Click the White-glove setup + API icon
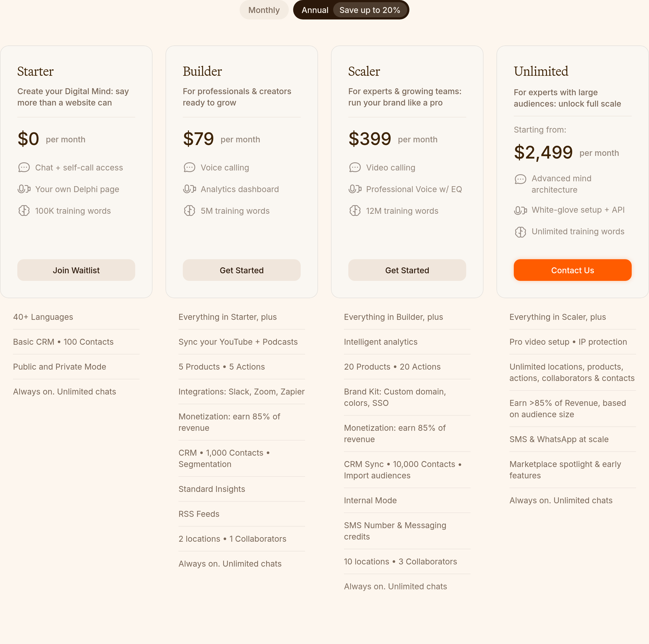The height and width of the screenshot is (644, 649). coord(520,210)
